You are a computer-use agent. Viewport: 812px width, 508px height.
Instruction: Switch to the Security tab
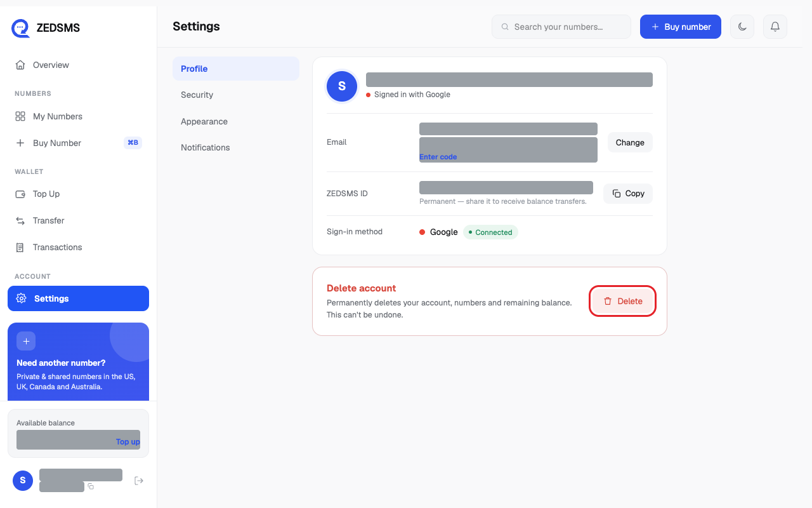[x=236, y=95]
